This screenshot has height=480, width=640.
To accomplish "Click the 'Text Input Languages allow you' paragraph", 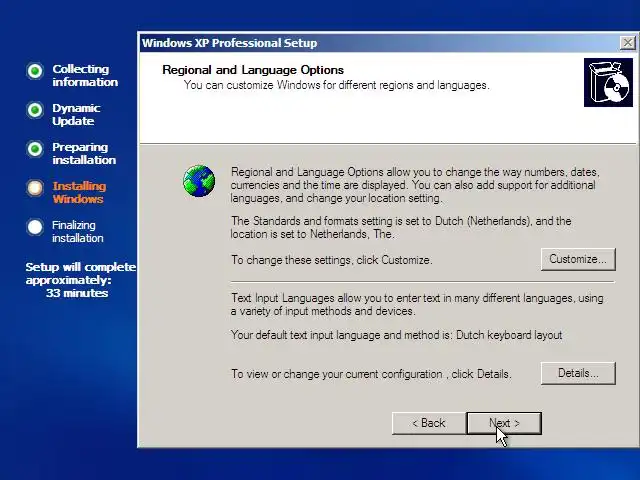I will tap(417, 304).
